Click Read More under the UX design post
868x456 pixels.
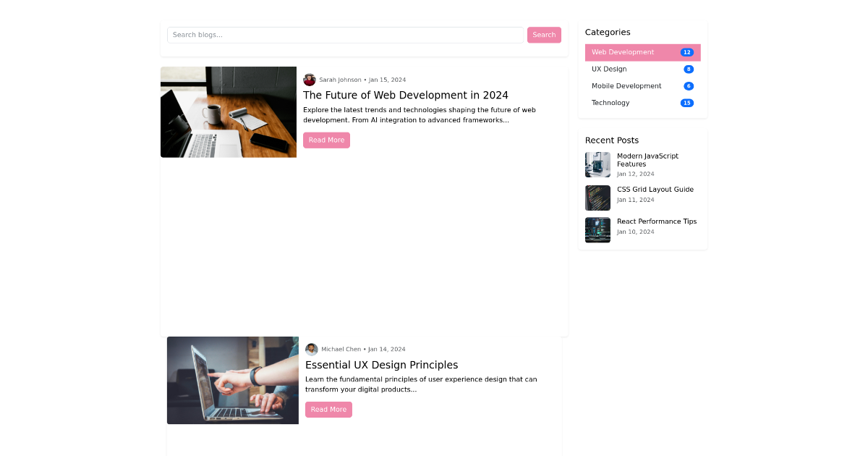click(328, 409)
